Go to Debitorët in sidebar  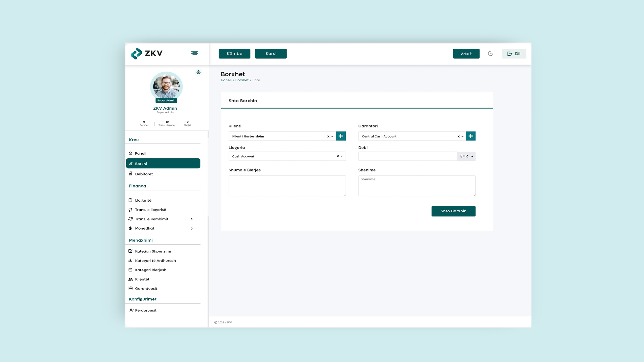(144, 174)
